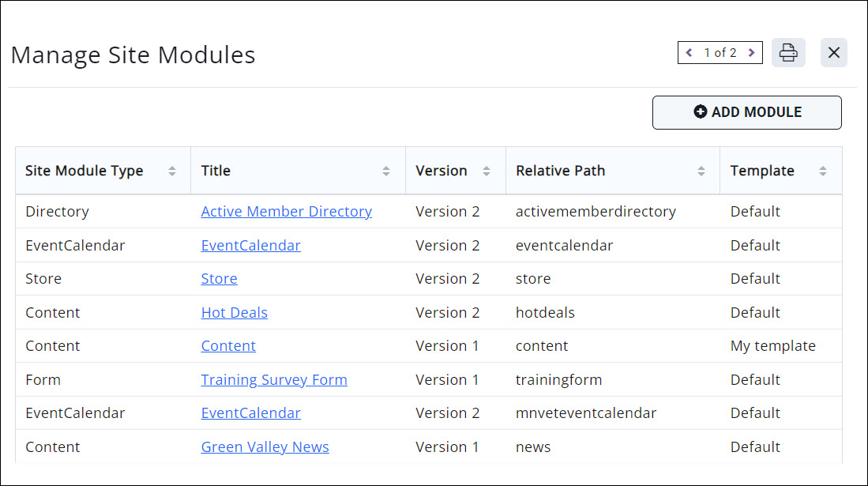Open EventCalendar link with mnveteventcalendar path
This screenshot has height=486, width=868.
click(250, 413)
